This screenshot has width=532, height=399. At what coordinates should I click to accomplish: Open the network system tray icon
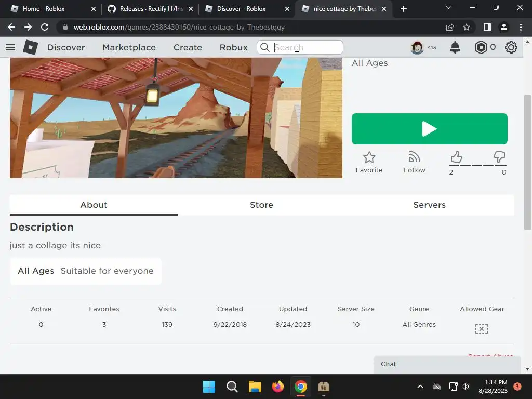[453, 387]
